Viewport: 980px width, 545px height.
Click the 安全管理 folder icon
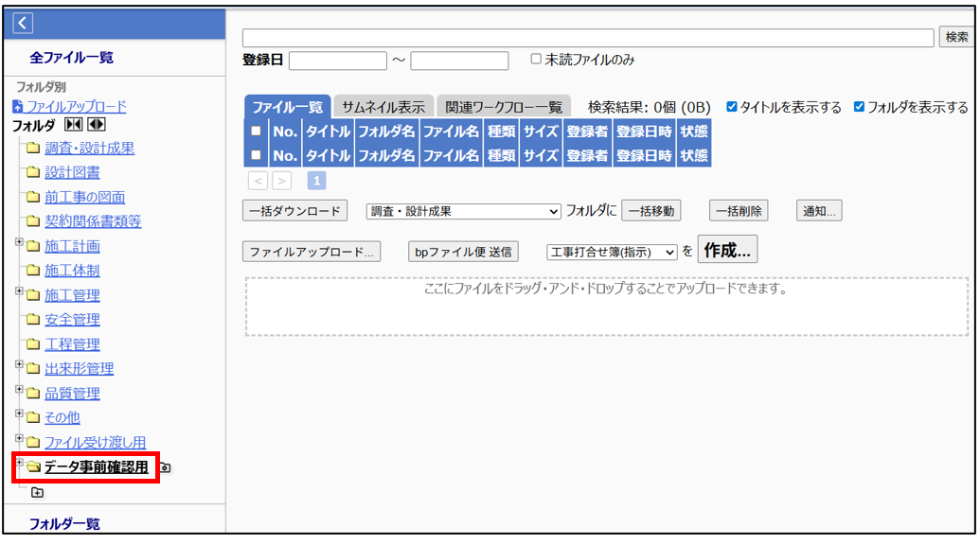[33, 321]
